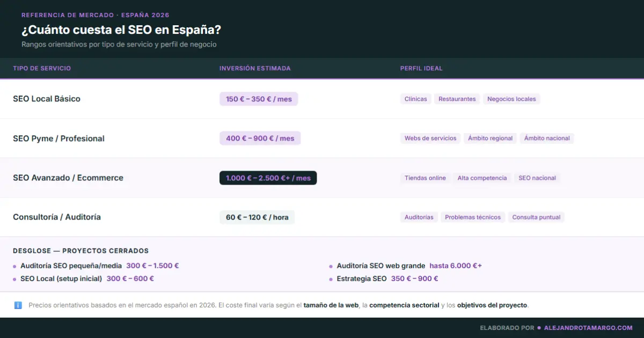Click the 'Clínicas' tag
This screenshot has height=338, width=644.
[x=416, y=99]
